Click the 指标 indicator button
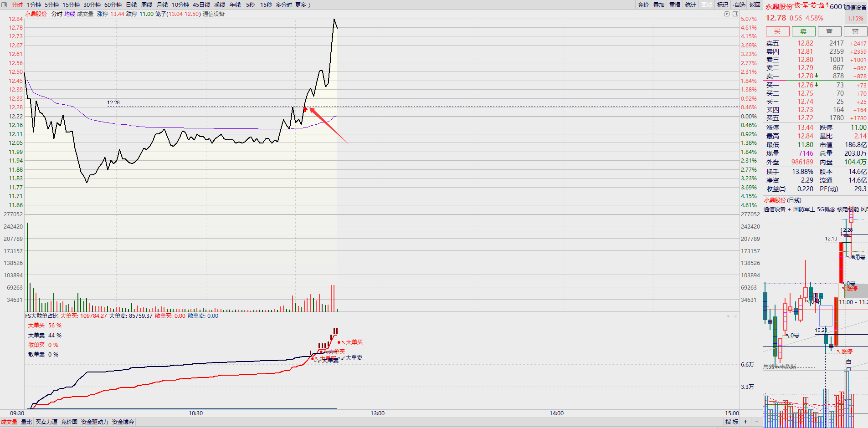The height and width of the screenshot is (428, 868). coord(732,422)
